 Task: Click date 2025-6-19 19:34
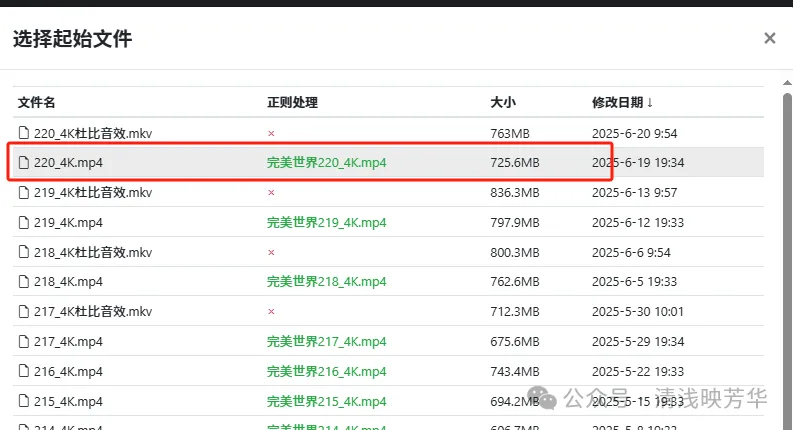point(638,162)
